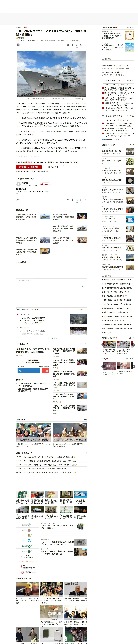Image resolution: width=138 pixels, height=644 pixels.
Task: Click もっと見る beside 注目の連載記事
Action: tap(131, 27)
